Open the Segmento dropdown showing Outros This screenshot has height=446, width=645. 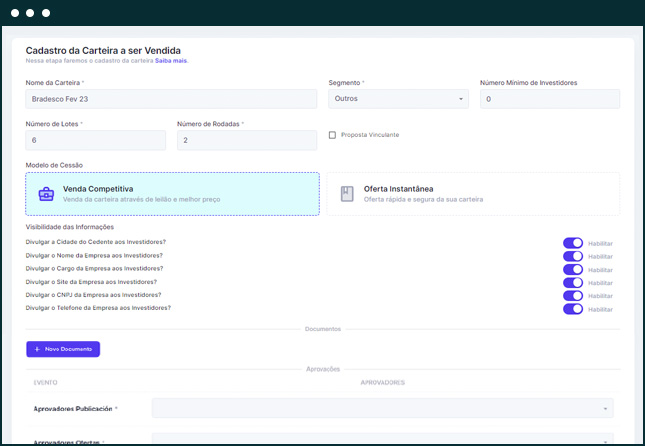pyautogui.click(x=398, y=99)
